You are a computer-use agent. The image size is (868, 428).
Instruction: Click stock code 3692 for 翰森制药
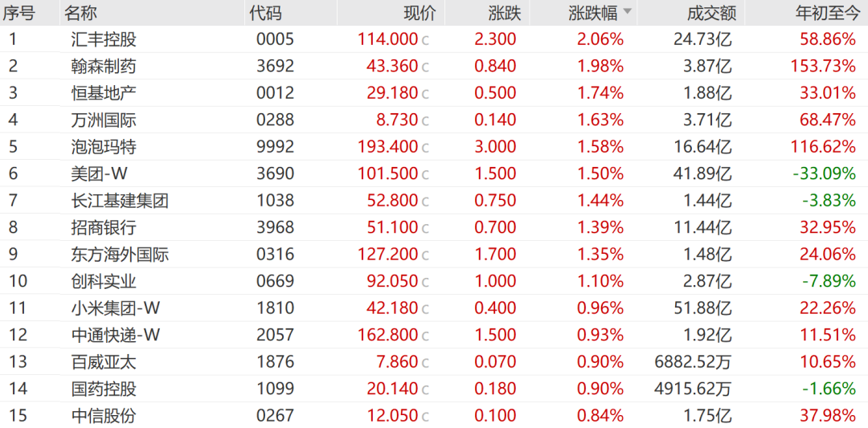tap(276, 66)
